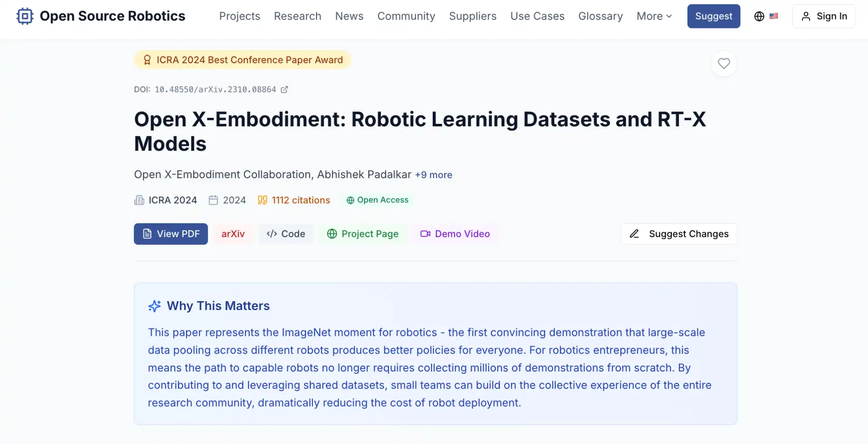
Task: Click the Why This Matters heading
Action: [218, 306]
